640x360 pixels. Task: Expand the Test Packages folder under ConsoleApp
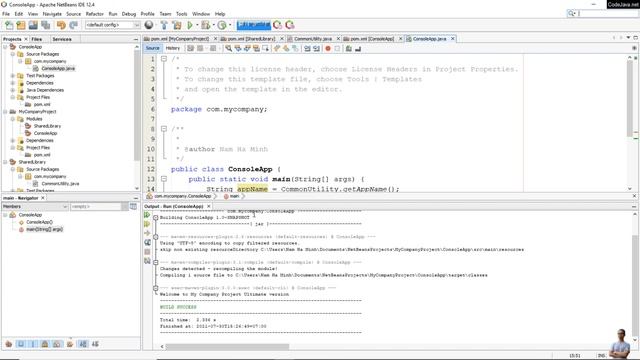click(x=13, y=76)
